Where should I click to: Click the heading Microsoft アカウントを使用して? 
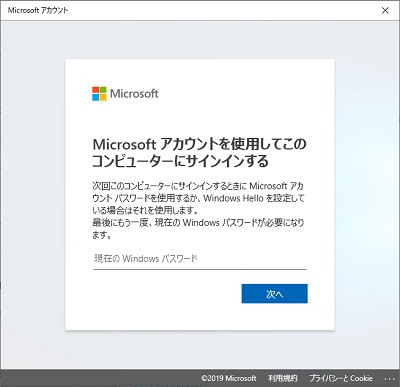tap(199, 152)
